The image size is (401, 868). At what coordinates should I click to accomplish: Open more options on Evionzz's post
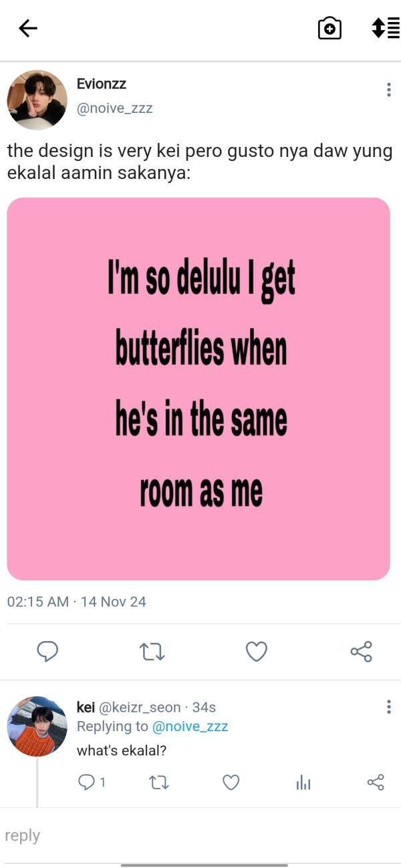tap(388, 90)
